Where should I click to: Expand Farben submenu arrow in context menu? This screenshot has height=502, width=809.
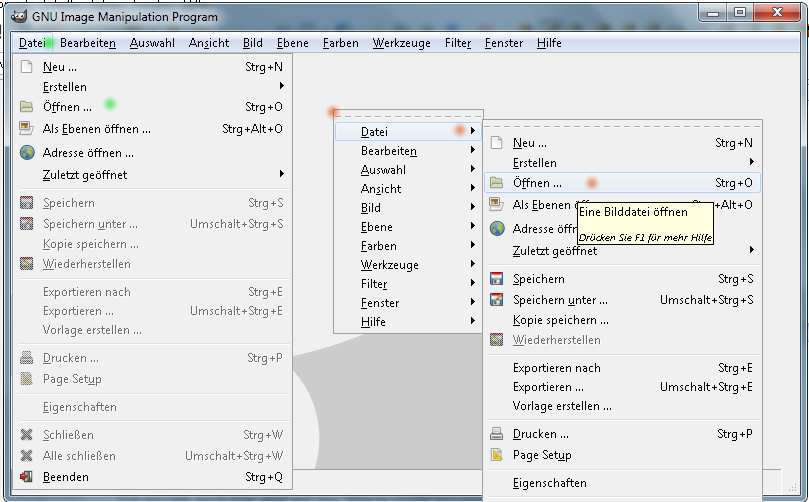(473, 245)
